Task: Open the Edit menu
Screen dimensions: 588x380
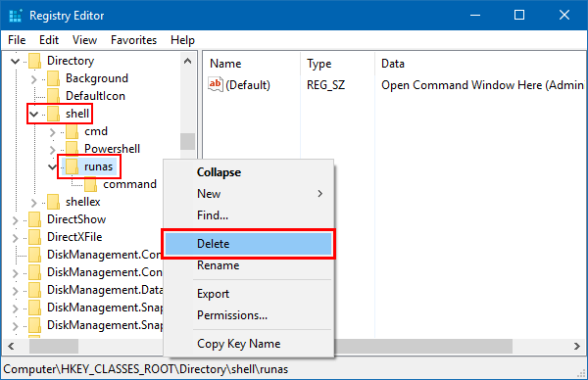Action: [x=49, y=40]
